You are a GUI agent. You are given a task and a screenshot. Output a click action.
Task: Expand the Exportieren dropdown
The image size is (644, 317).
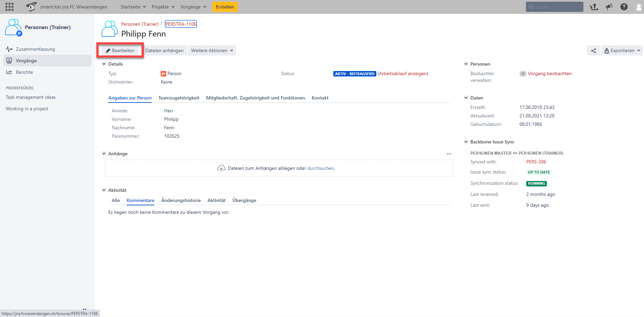(622, 51)
